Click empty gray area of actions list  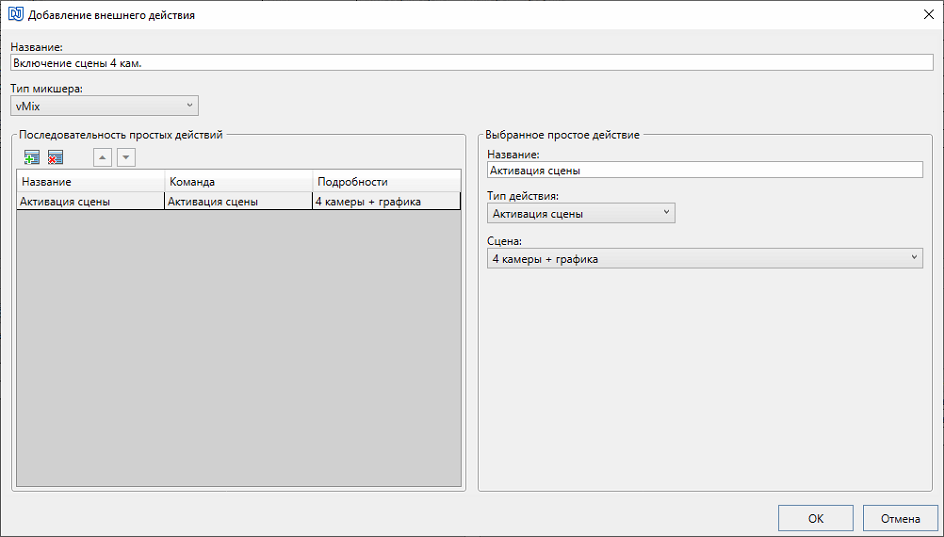(239, 347)
